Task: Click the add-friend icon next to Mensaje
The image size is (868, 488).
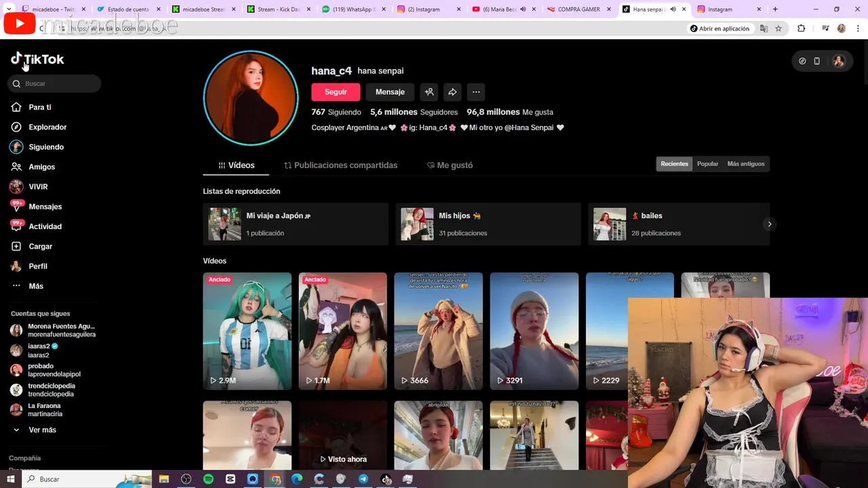Action: [x=429, y=92]
